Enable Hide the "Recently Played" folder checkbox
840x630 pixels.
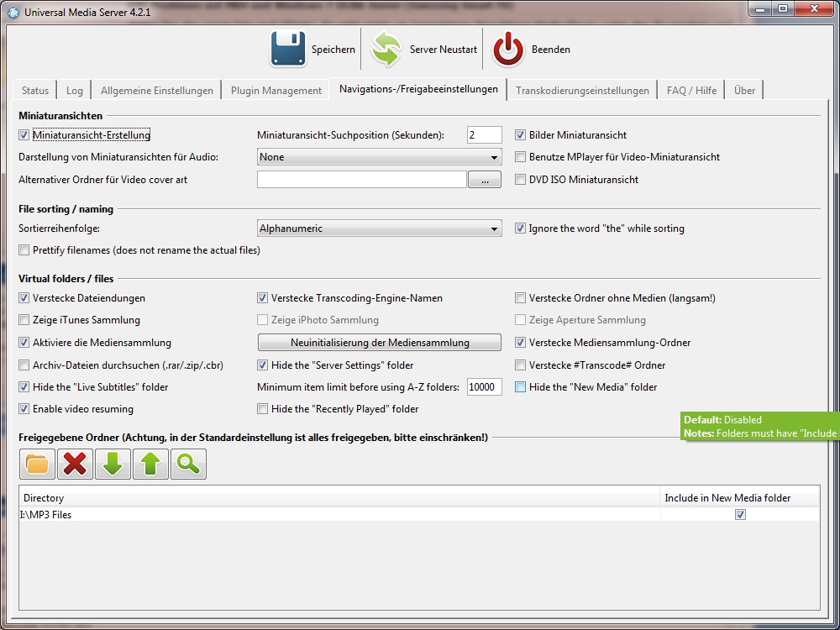pos(262,409)
